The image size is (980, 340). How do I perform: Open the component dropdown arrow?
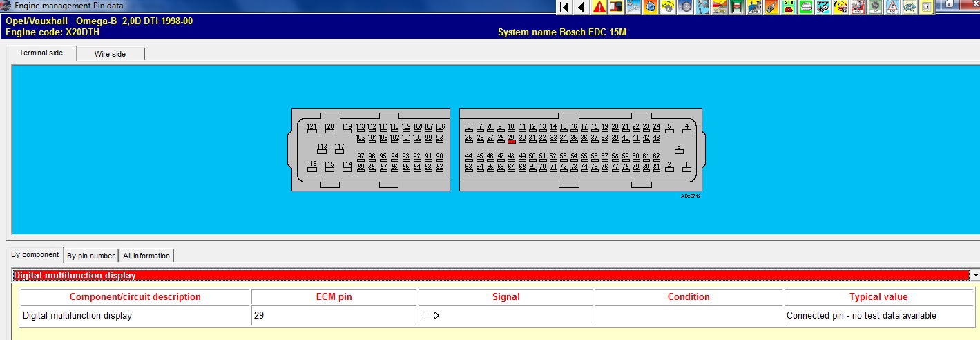click(x=974, y=275)
